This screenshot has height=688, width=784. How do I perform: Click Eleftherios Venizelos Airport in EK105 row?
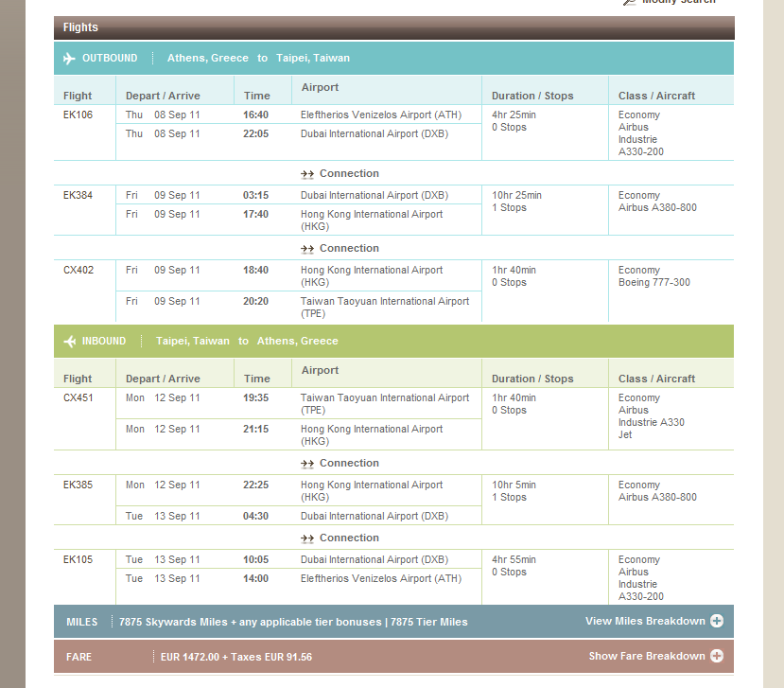click(x=381, y=578)
